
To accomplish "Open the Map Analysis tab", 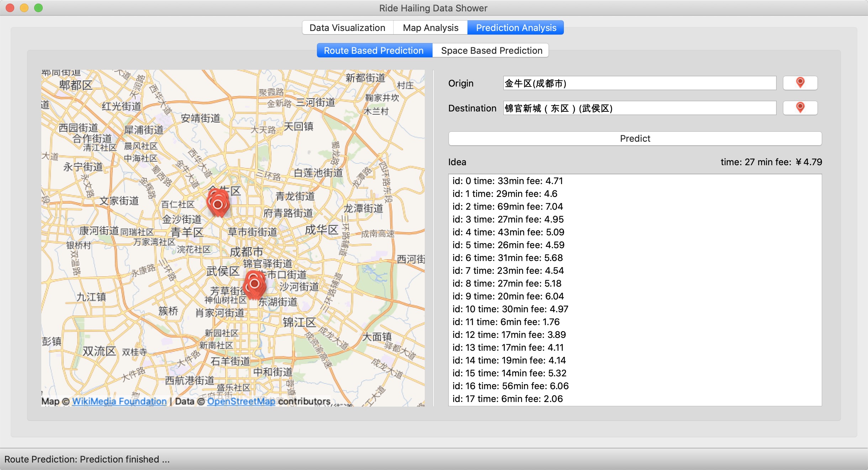I will tap(430, 28).
